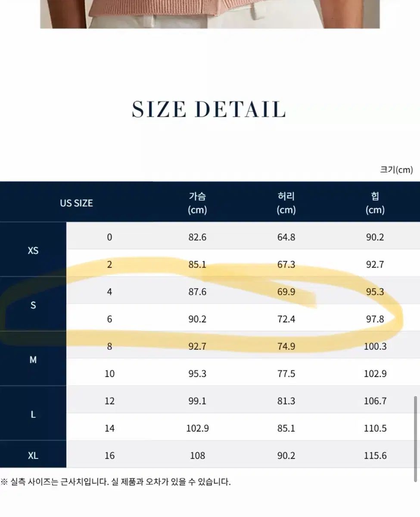Click the 실측 사이즈 footnote text
The image size is (420, 517).
(x=115, y=482)
